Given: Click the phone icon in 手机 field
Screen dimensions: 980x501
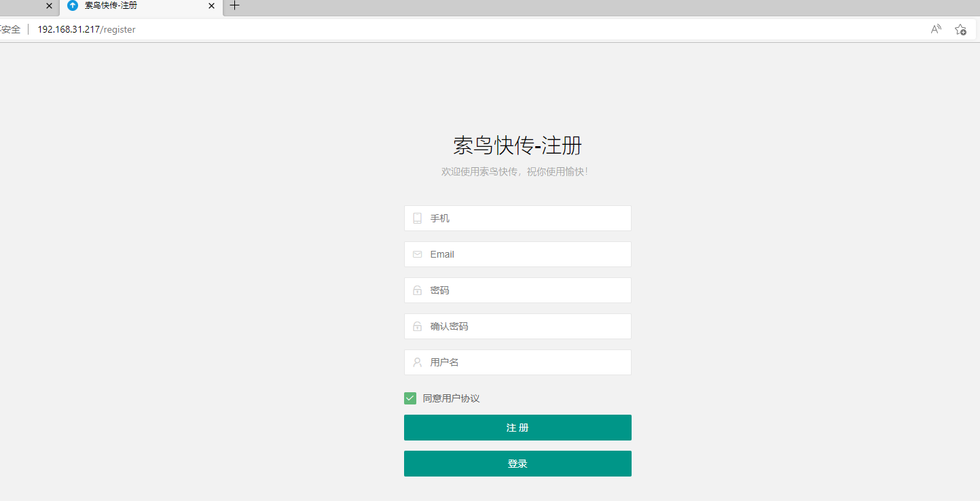Looking at the screenshot, I should [x=417, y=218].
